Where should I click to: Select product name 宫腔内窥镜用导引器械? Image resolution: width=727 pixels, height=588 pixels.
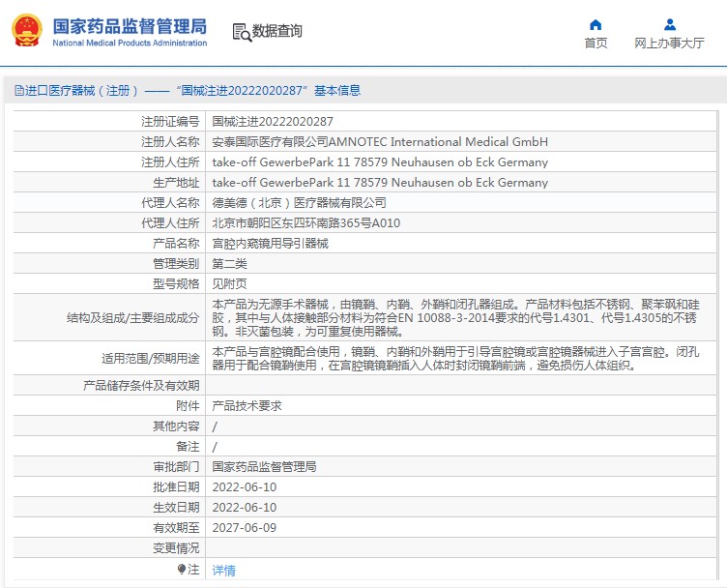[271, 244]
